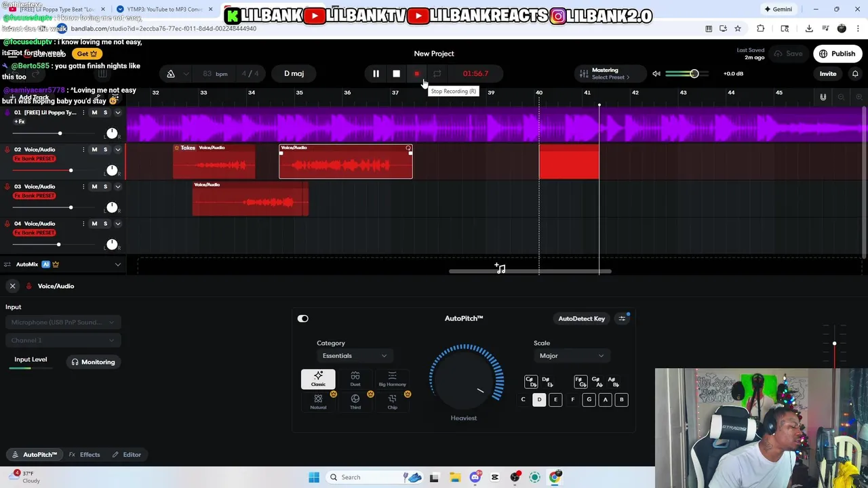Open the metronome options dropdown arrow

point(186,74)
